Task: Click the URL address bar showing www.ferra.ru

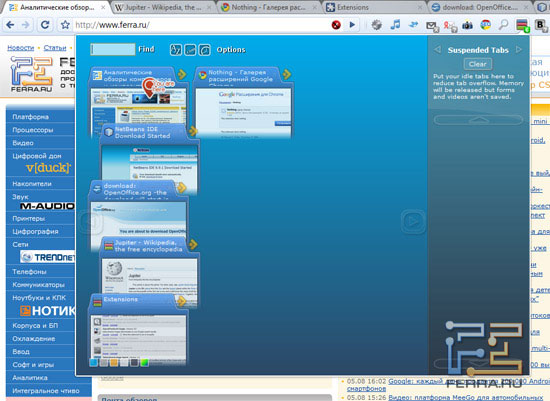Action: [x=201, y=25]
